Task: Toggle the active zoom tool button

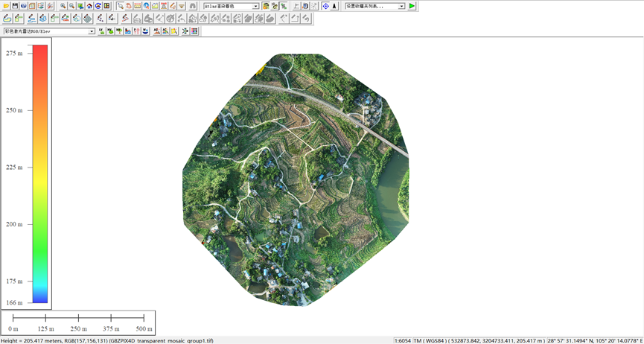Action: click(121, 6)
